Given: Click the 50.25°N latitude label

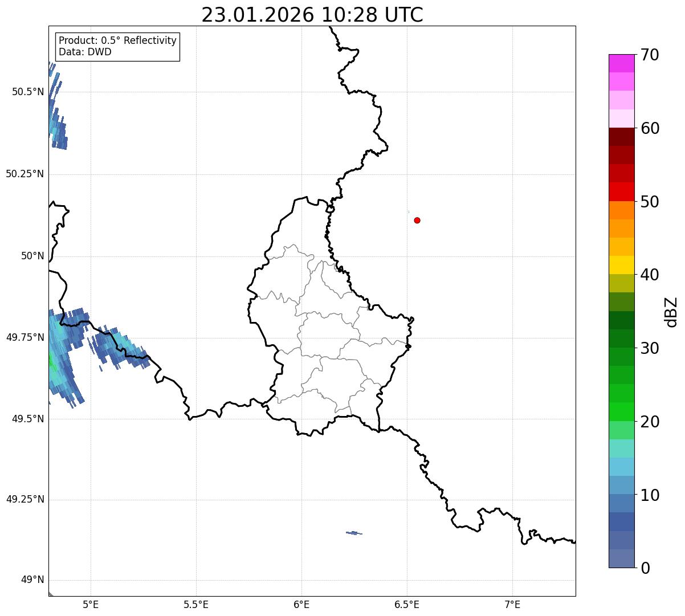Looking at the screenshot, I should pyautogui.click(x=25, y=174).
